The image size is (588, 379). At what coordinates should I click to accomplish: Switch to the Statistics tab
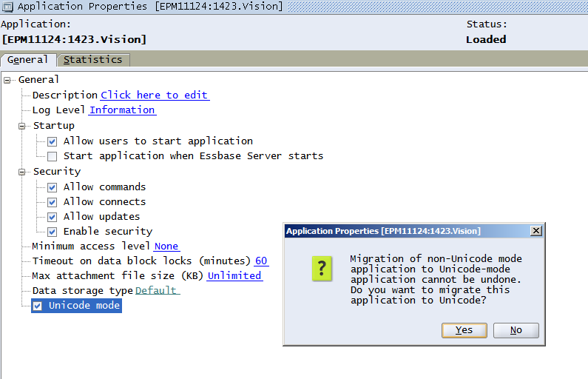[93, 60]
